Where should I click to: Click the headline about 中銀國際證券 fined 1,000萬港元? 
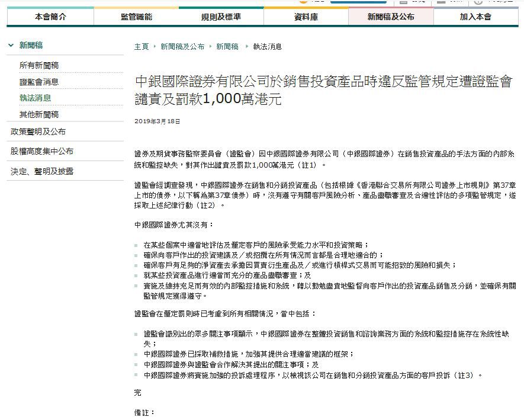tap(323, 90)
